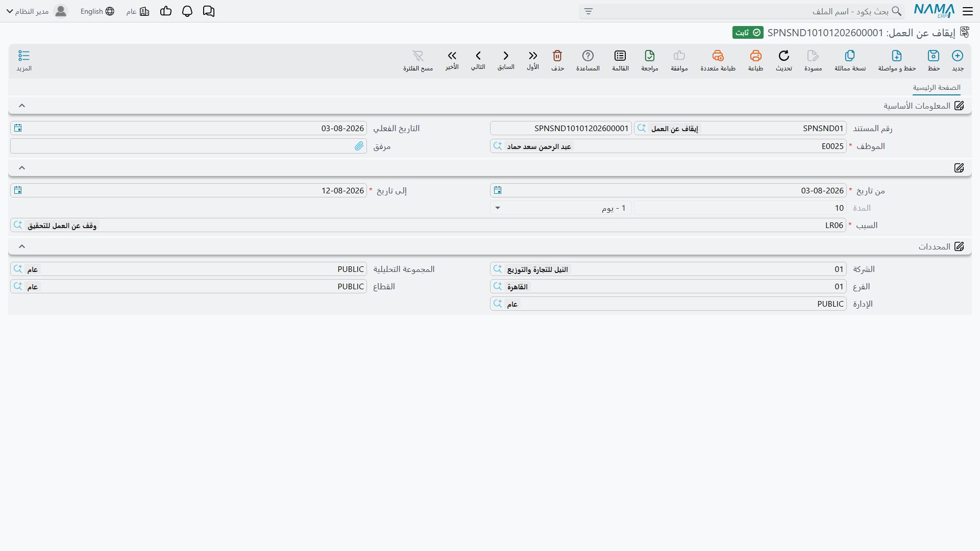Open the notifications bell
Image resolution: width=980 pixels, height=551 pixels.
pos(187,11)
